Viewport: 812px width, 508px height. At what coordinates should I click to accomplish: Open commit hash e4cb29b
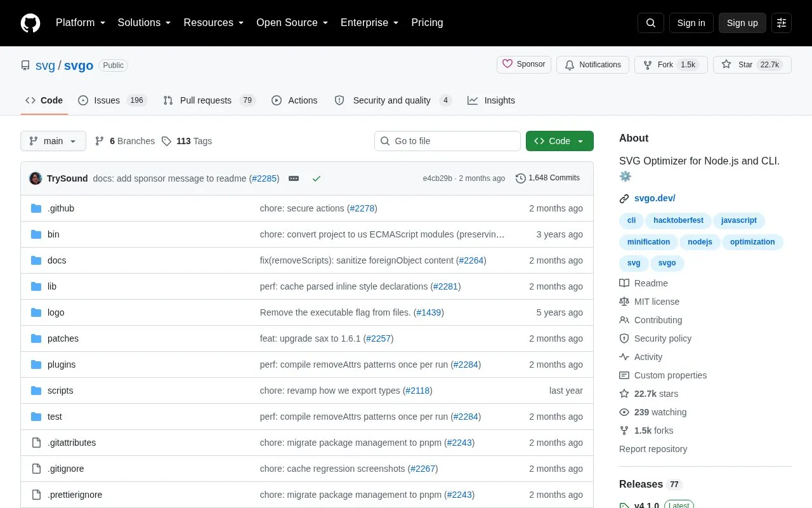click(438, 178)
